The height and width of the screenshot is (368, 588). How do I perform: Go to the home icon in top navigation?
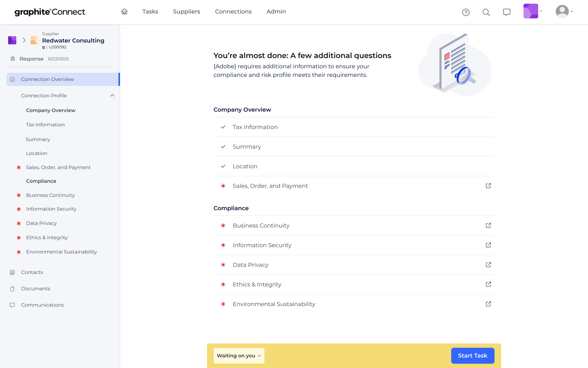click(x=125, y=11)
